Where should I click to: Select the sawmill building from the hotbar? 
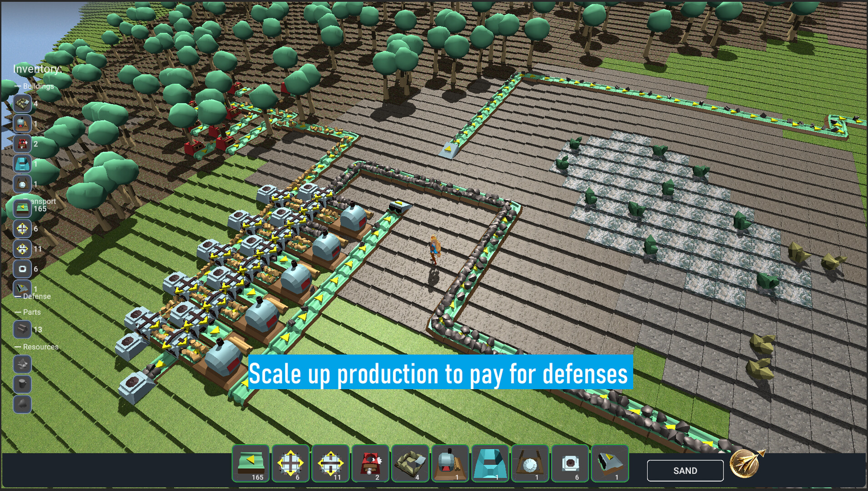point(451,463)
